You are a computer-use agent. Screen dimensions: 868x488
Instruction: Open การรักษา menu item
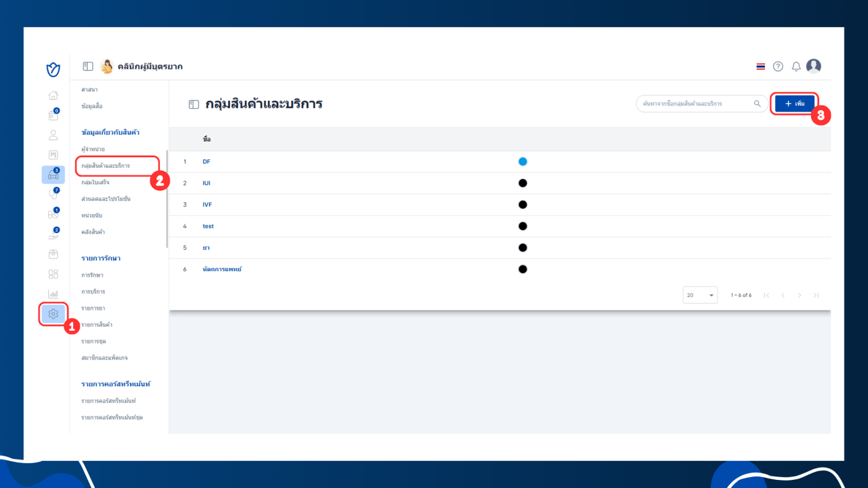coord(92,275)
